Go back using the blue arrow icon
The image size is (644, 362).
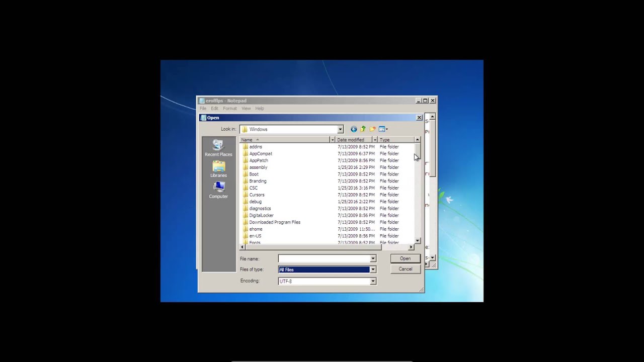[x=354, y=129]
